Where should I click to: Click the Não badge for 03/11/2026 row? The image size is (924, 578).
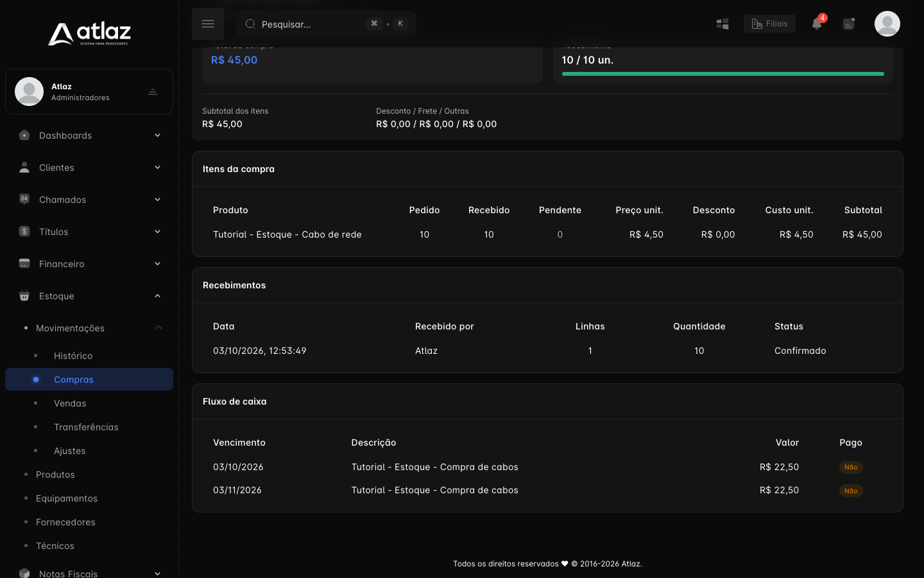pyautogui.click(x=851, y=491)
